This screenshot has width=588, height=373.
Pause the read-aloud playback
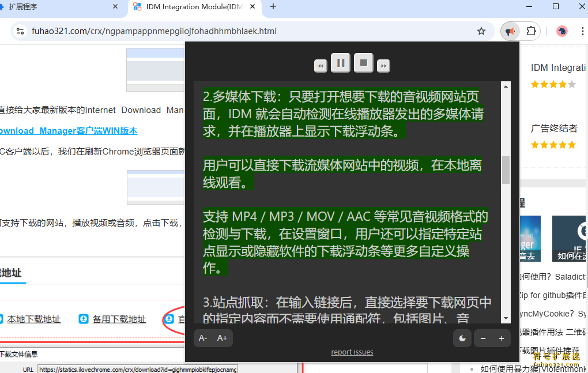[341, 63]
